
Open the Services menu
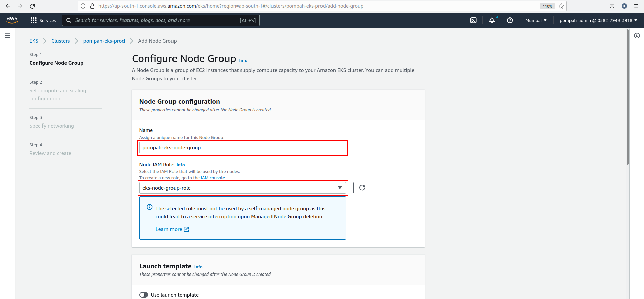[x=43, y=20]
